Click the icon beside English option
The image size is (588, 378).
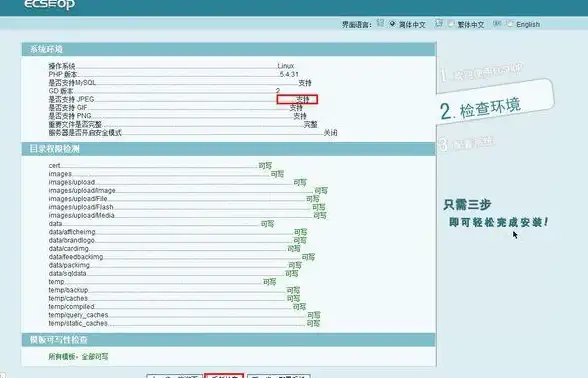(x=497, y=23)
